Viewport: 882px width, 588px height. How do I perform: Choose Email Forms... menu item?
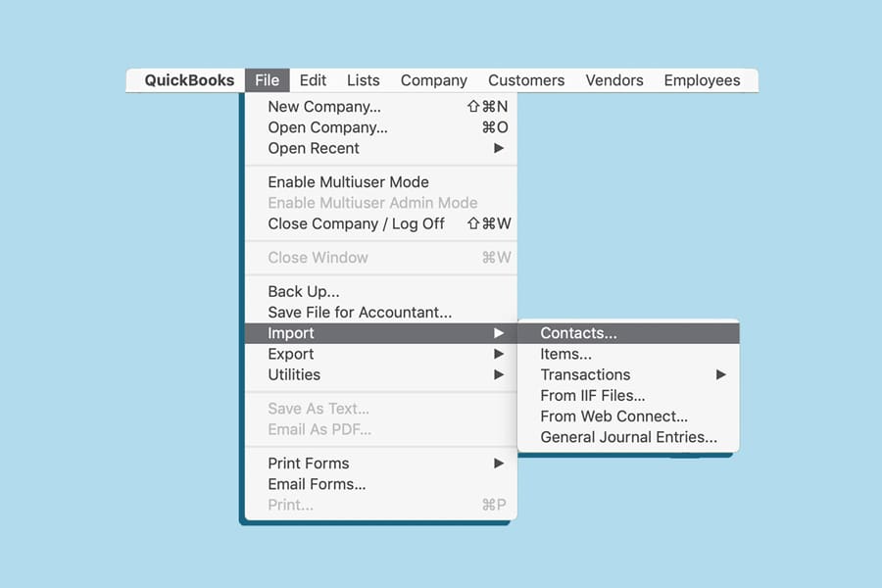coord(381,484)
